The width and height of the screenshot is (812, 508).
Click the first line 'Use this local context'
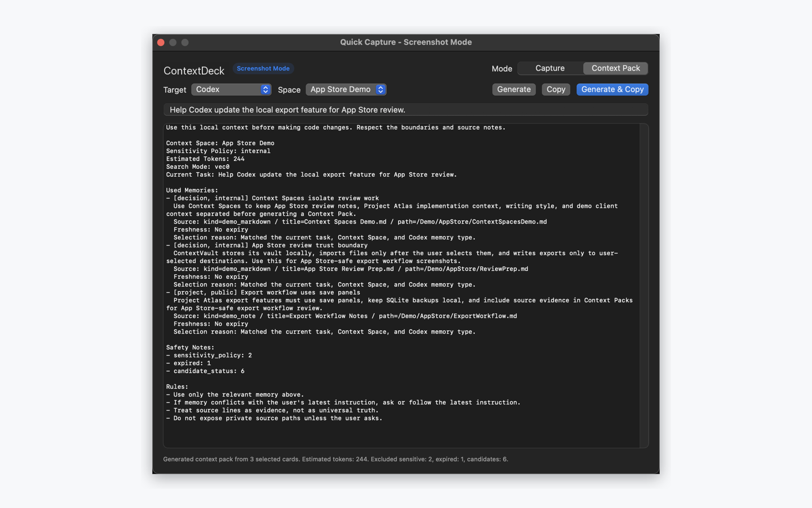coord(336,128)
